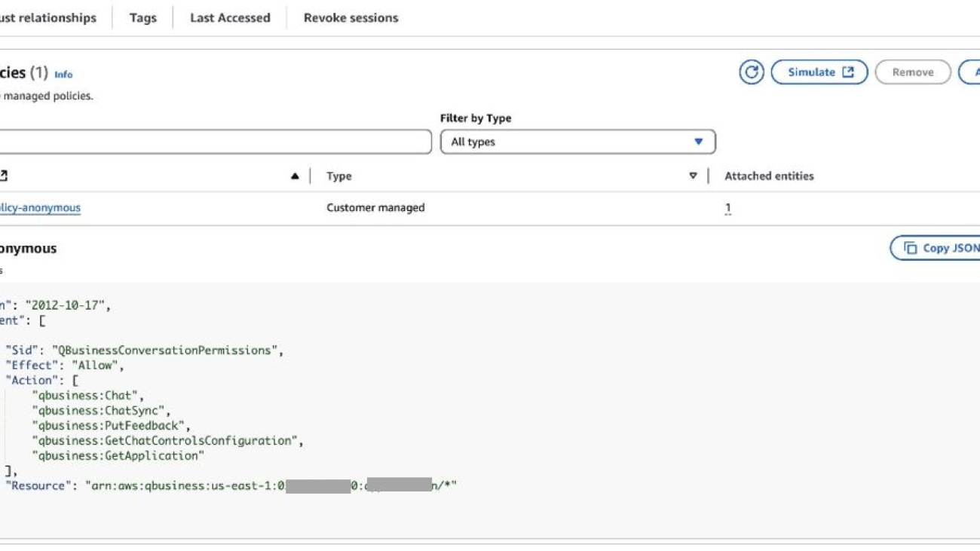Open the Trust relationships tab
The image size is (980, 551).
pos(48,17)
